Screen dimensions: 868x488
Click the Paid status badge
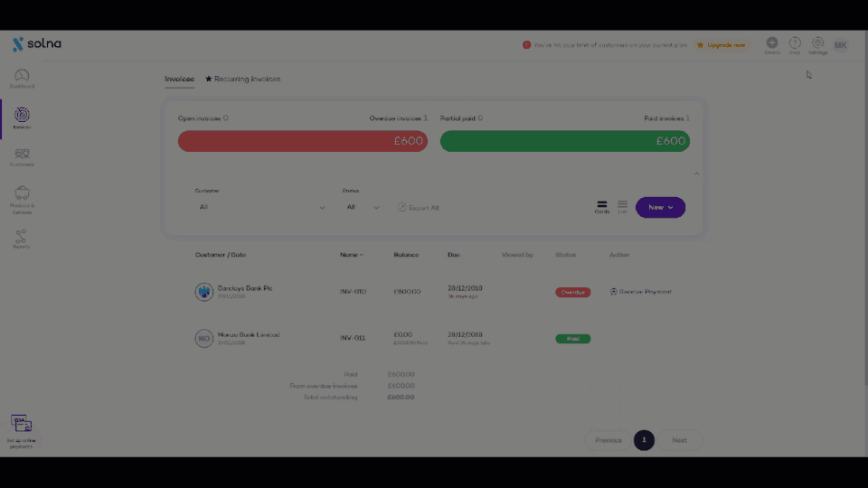pos(573,339)
